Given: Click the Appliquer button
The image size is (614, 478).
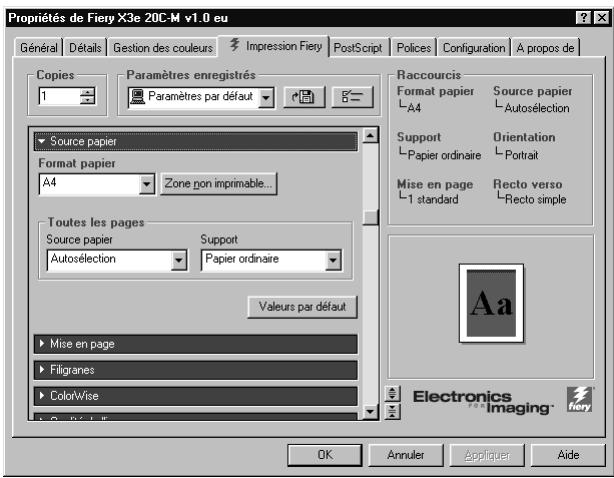Looking at the screenshot, I should [x=487, y=455].
